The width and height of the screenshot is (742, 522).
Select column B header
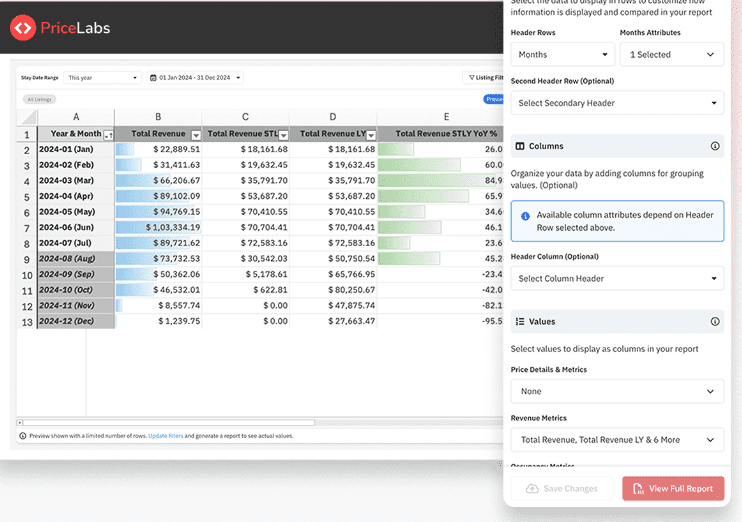point(158,117)
